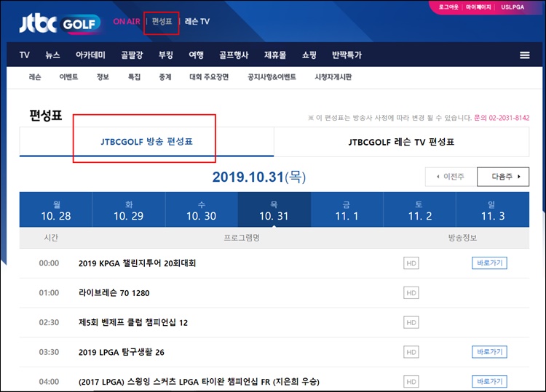This screenshot has width=546, height=392.
Task: Click HD badge in 벤제프 클럽 챔피언십 row
Action: [411, 322]
